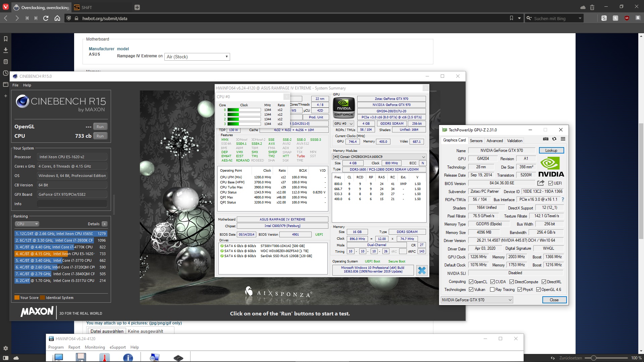This screenshot has height=362, width=644.
Task: Switch to the Validation tab in GPU-Z
Action: (515, 141)
